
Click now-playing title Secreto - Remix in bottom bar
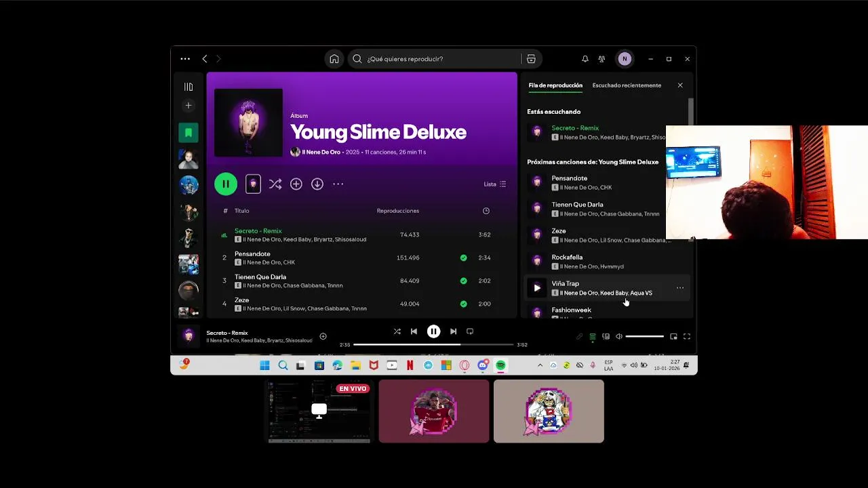click(227, 333)
